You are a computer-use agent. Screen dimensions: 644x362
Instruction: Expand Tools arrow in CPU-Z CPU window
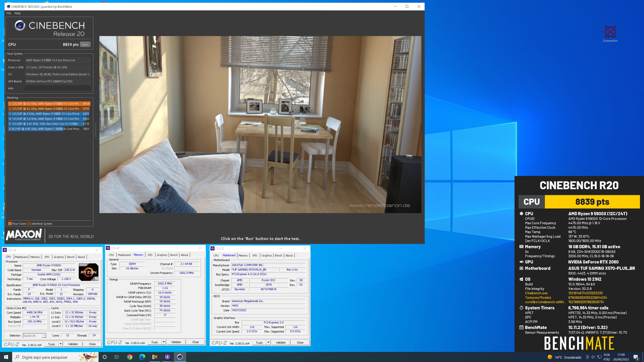pos(61,344)
